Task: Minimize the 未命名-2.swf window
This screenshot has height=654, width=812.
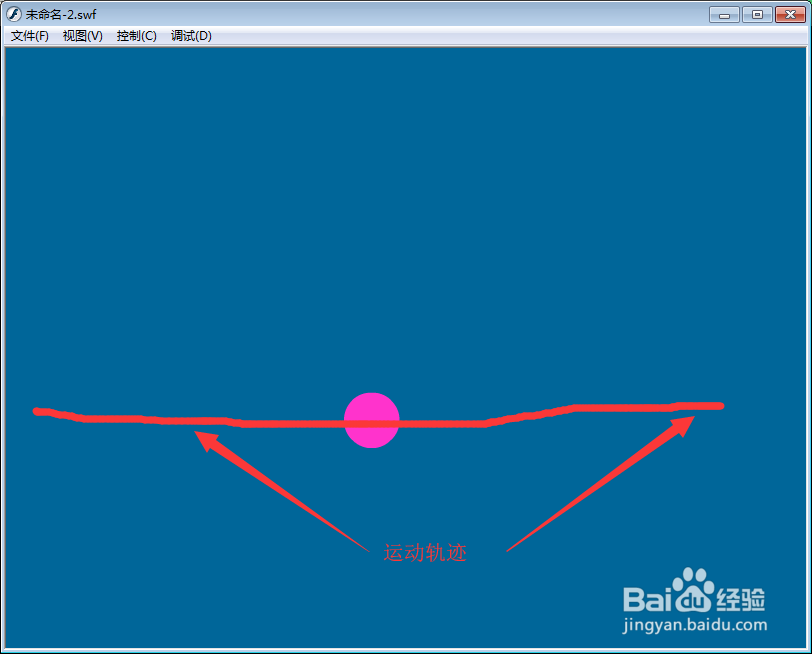Action: point(724,14)
